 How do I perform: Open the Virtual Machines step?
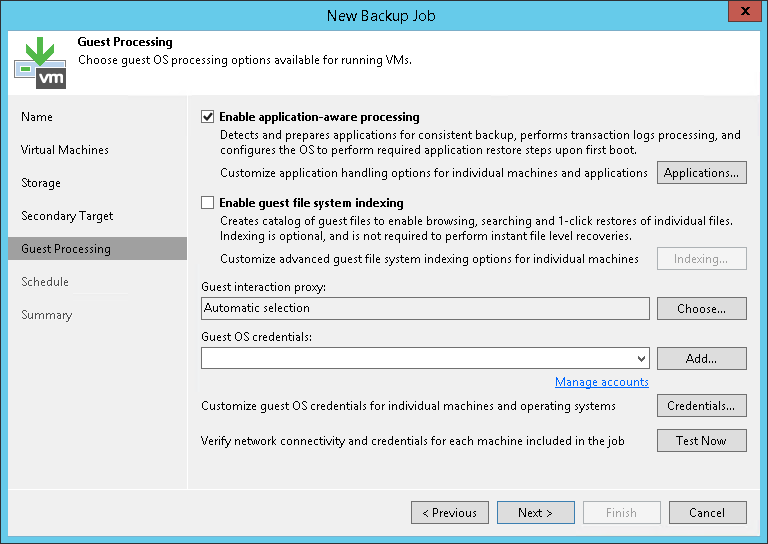click(x=65, y=150)
